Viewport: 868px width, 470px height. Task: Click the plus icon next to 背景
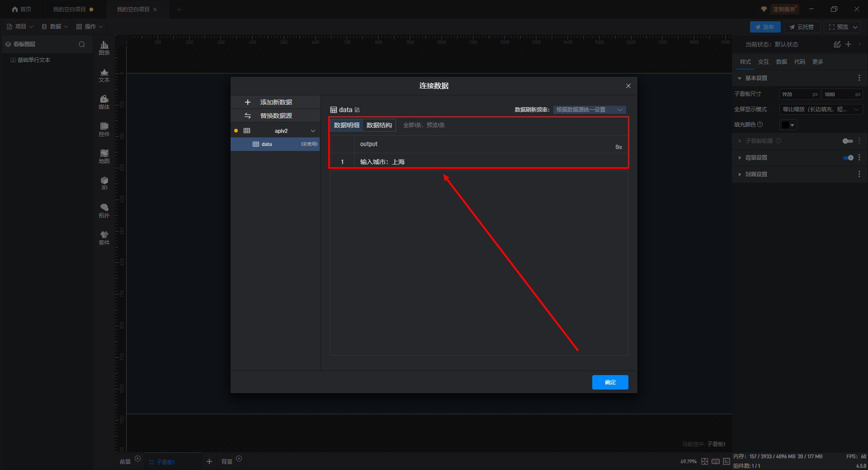point(239,459)
